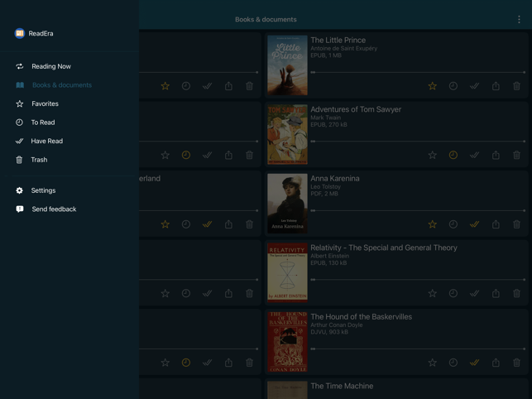This screenshot has width=532, height=399.
Task: Open Adventures of Tom Sawyer cover
Action: click(x=287, y=134)
